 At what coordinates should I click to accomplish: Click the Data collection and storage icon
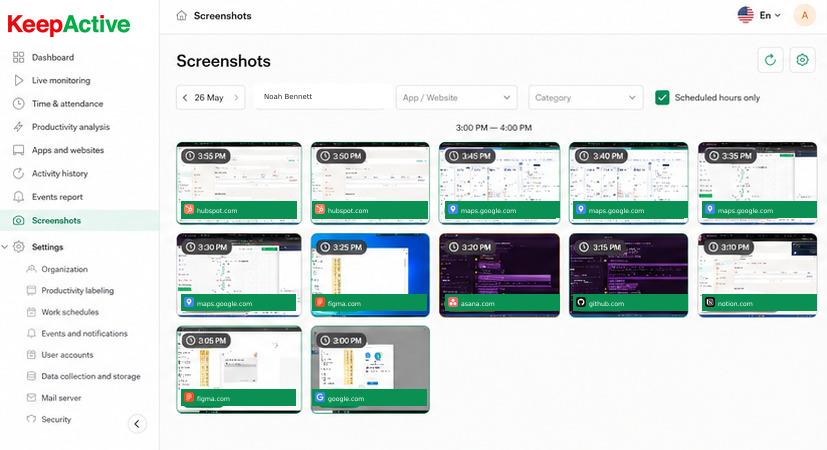[31, 376]
